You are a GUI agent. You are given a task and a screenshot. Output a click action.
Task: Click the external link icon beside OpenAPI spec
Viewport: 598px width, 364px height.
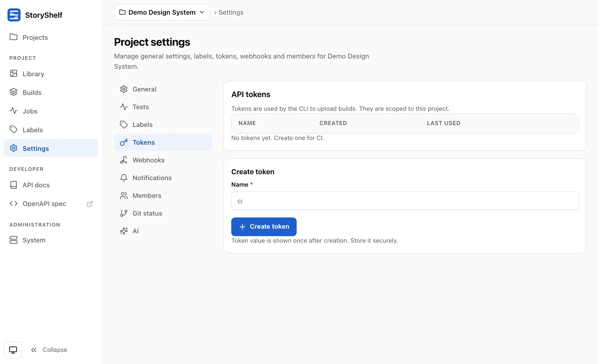pyautogui.click(x=90, y=204)
